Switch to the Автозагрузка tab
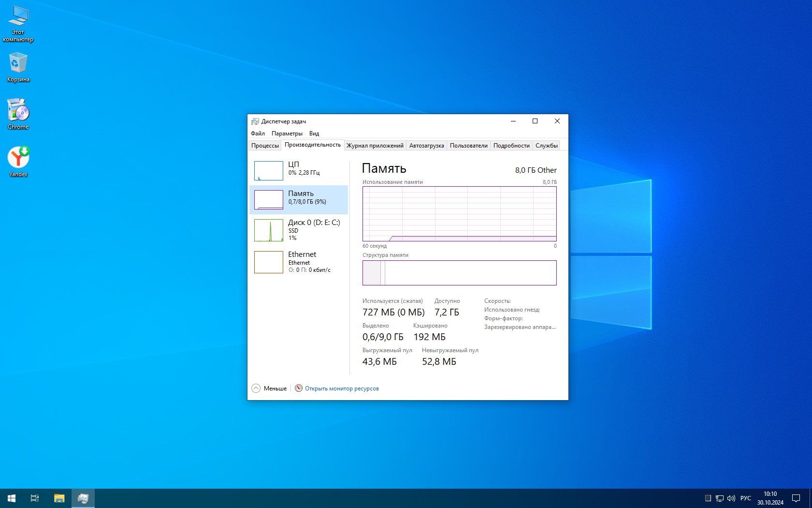The image size is (812, 508). [426, 146]
